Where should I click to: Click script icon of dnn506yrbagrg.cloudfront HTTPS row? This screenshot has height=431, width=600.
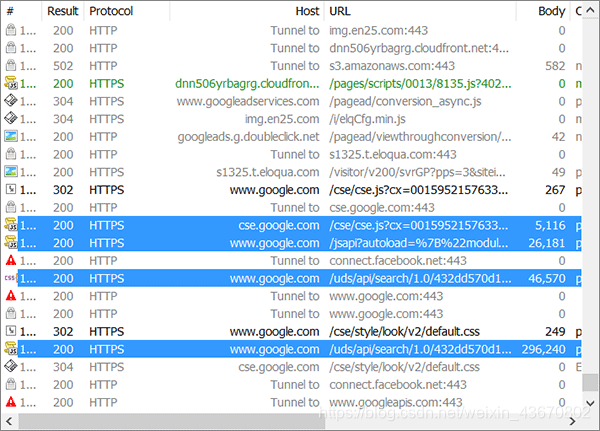11,83
